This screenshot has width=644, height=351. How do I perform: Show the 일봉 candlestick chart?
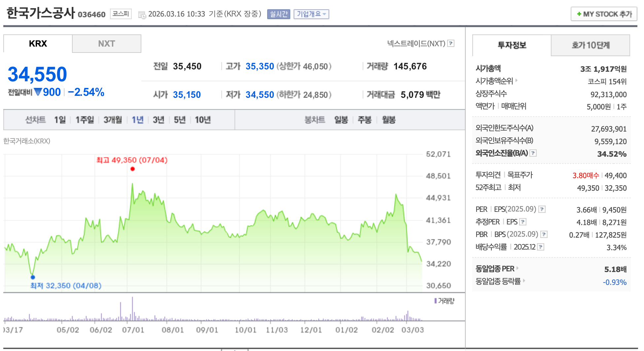(x=341, y=120)
